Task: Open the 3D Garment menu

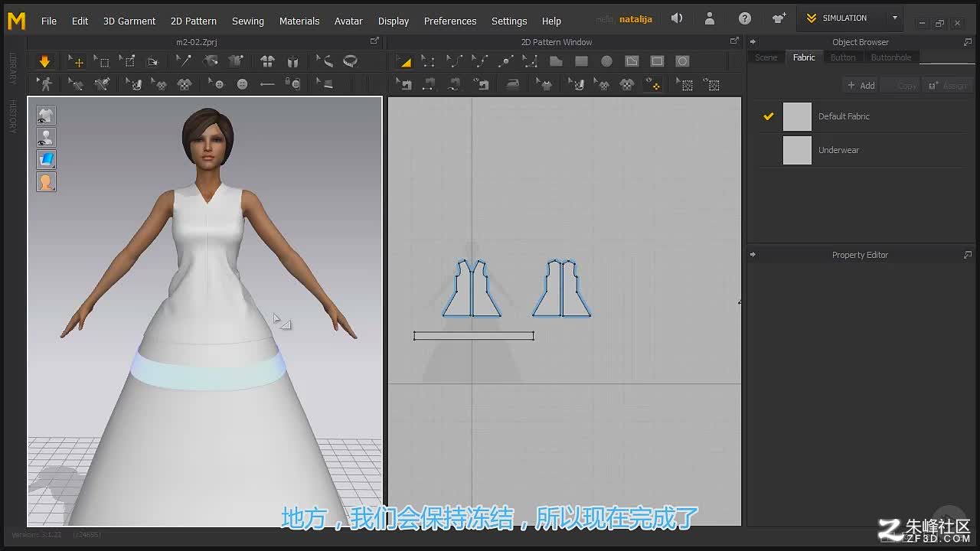Action: click(129, 21)
